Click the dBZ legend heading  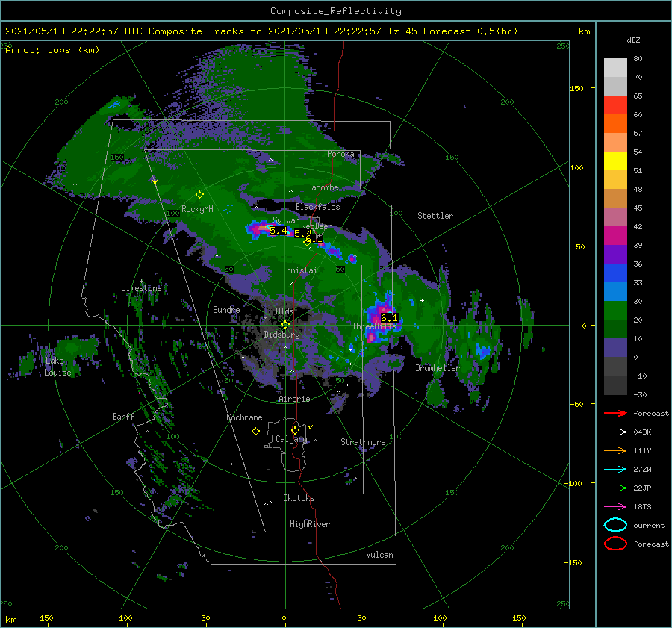point(633,40)
